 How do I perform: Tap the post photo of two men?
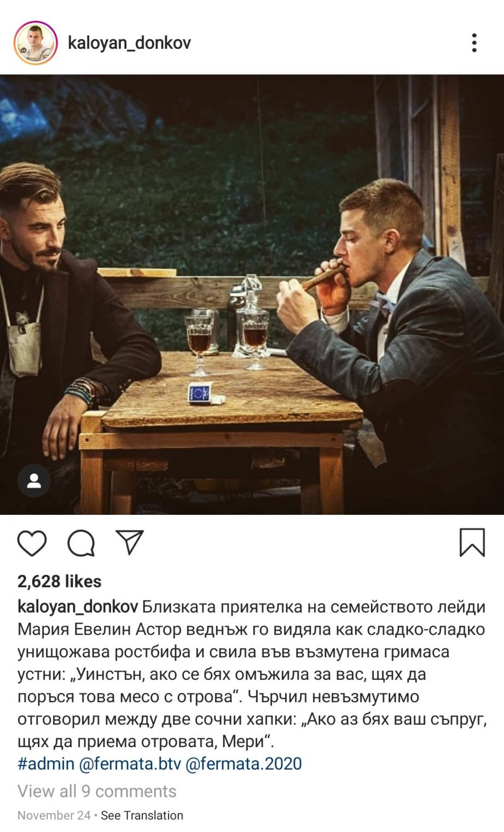[252, 295]
